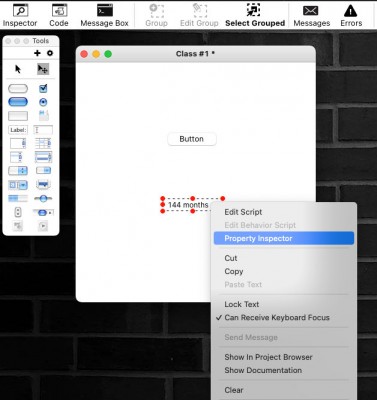Pick the option menu control tool
The height and width of the screenshot is (400, 377).
click(18, 171)
